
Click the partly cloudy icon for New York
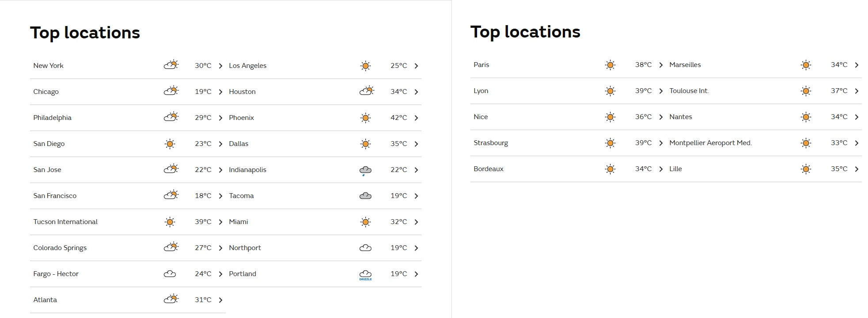pyautogui.click(x=171, y=65)
